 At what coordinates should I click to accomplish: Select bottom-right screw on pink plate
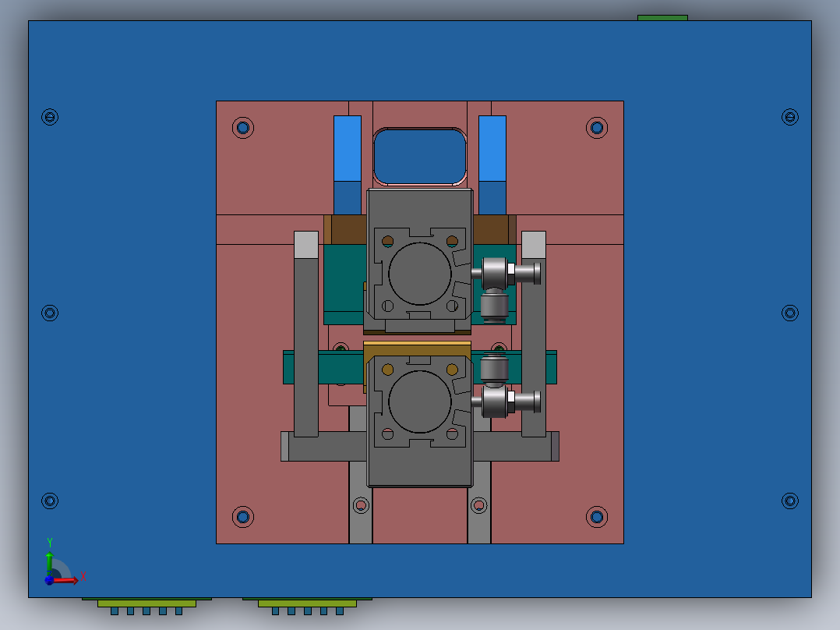(x=597, y=517)
